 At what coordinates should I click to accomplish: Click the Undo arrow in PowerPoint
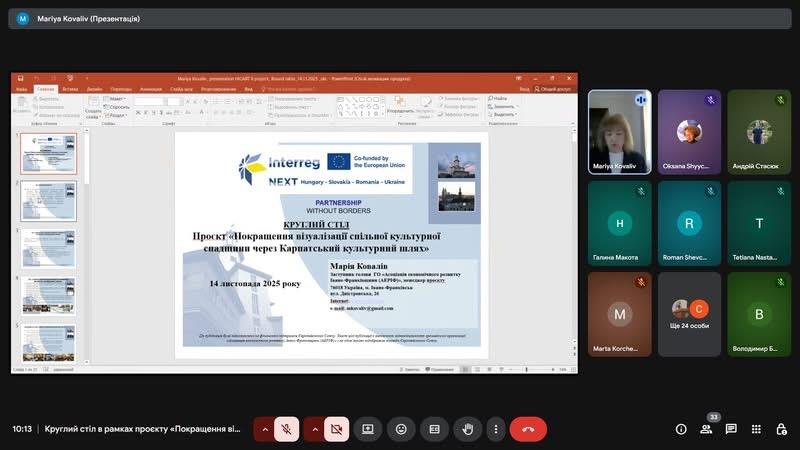pos(37,79)
